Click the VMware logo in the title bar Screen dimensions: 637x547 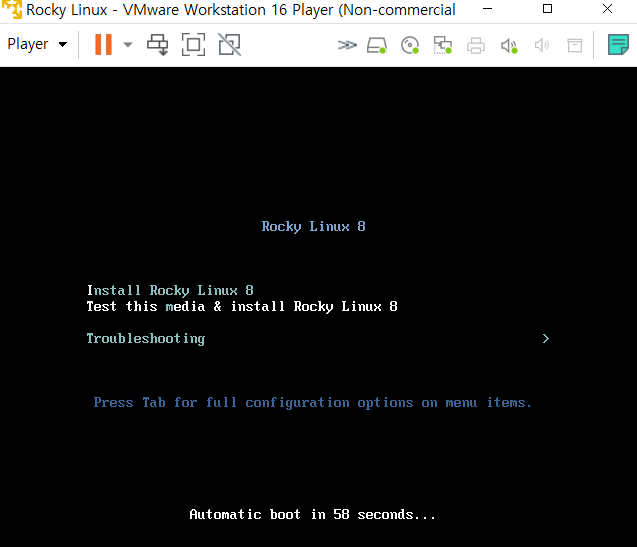(x=12, y=9)
